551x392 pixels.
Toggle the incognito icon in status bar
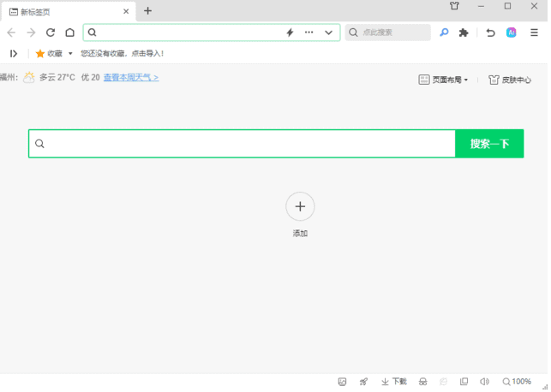(423, 382)
